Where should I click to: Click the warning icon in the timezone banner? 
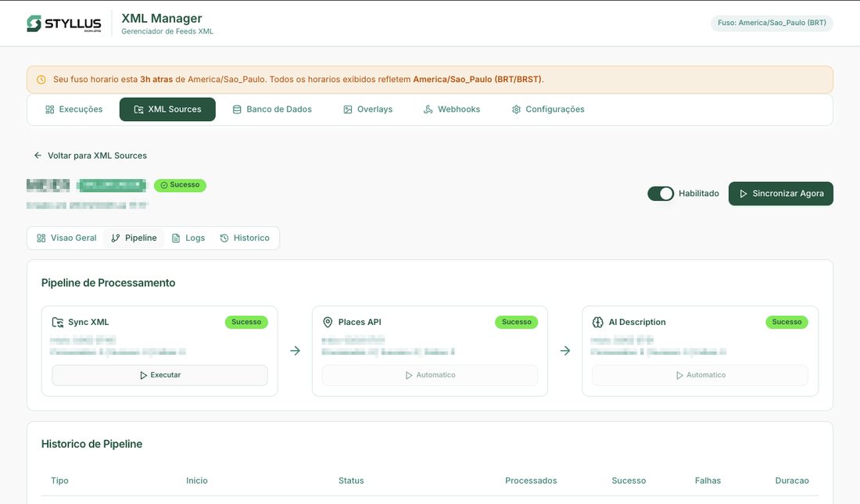point(40,79)
